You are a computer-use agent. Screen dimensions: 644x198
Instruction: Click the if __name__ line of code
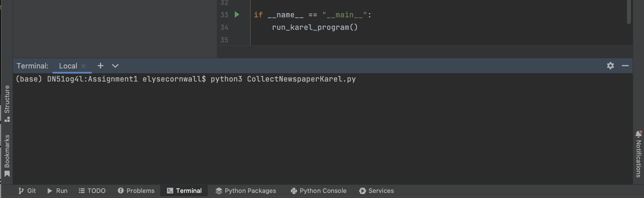[x=312, y=15]
